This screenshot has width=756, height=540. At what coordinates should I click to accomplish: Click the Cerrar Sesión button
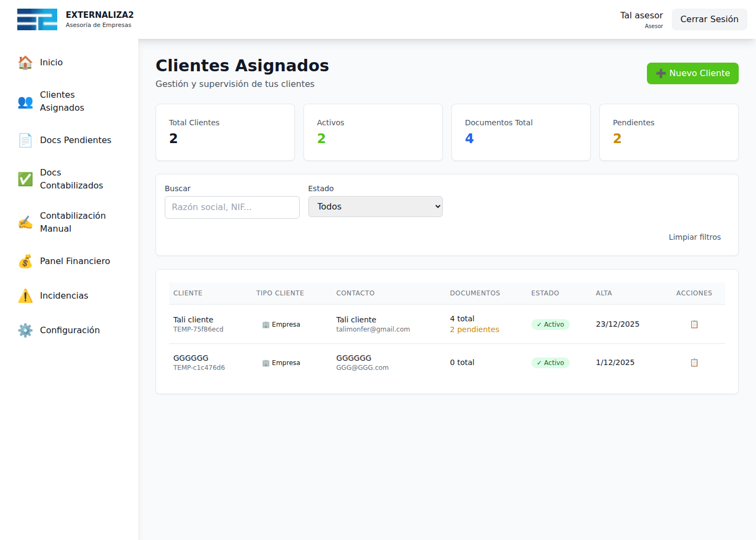click(709, 19)
